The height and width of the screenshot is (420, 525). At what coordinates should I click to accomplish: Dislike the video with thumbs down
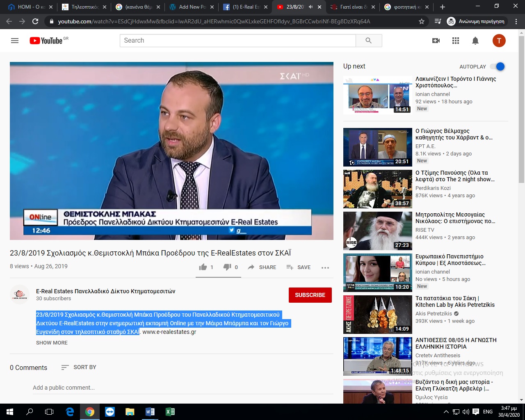pyautogui.click(x=227, y=267)
